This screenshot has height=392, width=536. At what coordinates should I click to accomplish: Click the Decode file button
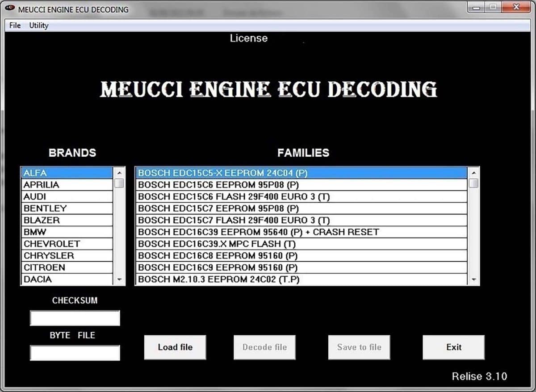264,347
